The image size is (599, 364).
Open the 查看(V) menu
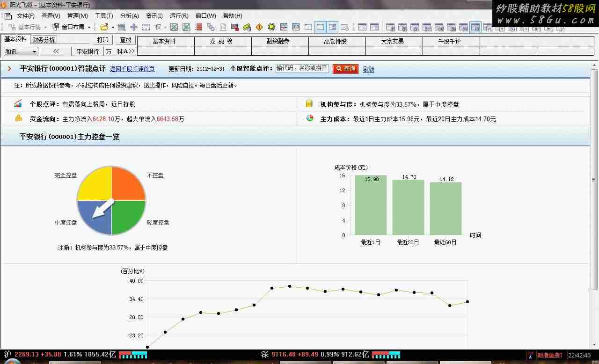point(51,16)
